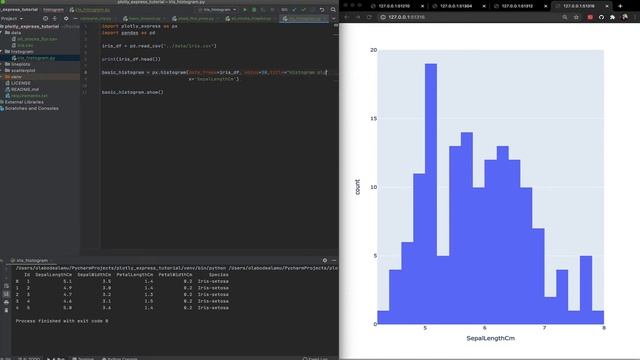The image size is (640, 360).
Task: Select the iris_histogram tab in Run panel
Action: pyautogui.click(x=32, y=260)
